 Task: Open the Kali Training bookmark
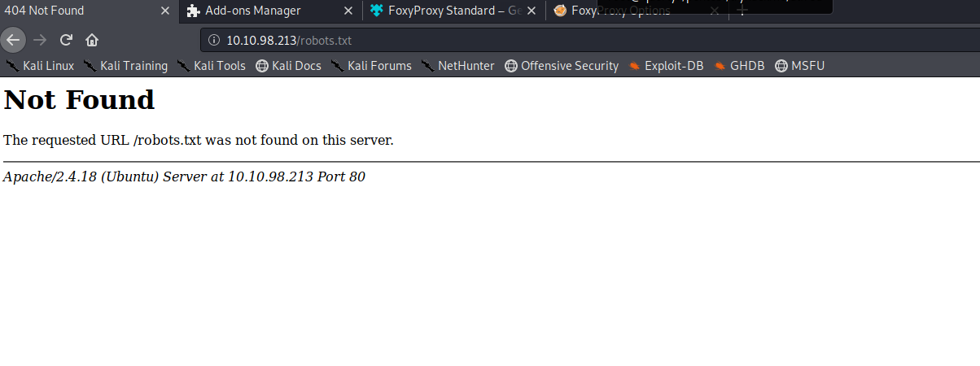125,66
